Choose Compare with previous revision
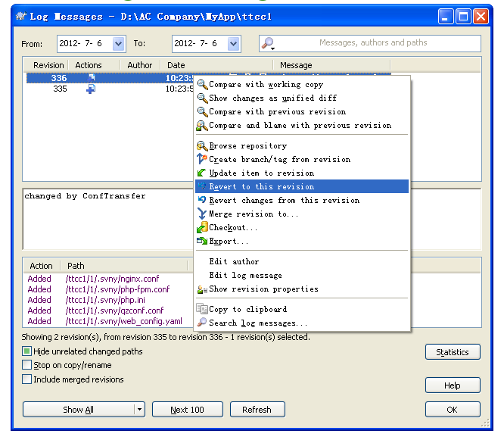Viewport: 504px width, 440px height. [302, 112]
